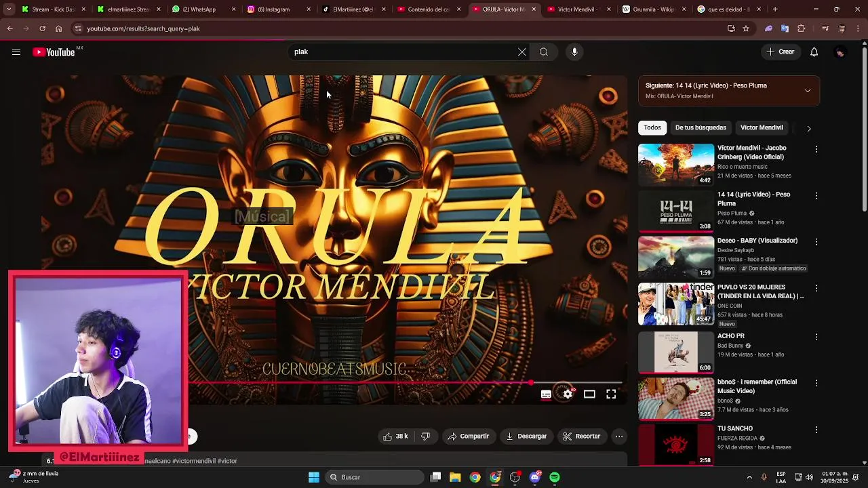This screenshot has width=868, height=488.
Task: Play the ACHO PR video title
Action: click(x=731, y=336)
